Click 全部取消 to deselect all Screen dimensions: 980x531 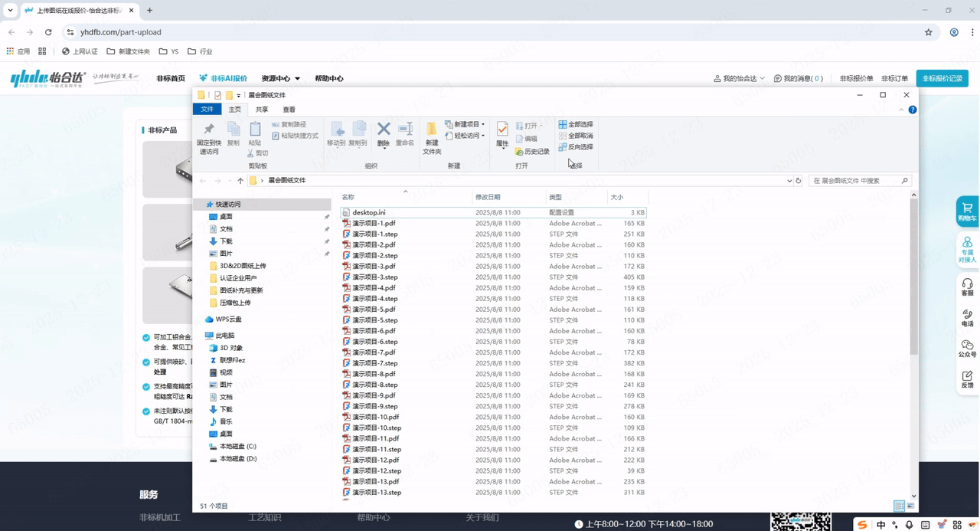coord(576,136)
